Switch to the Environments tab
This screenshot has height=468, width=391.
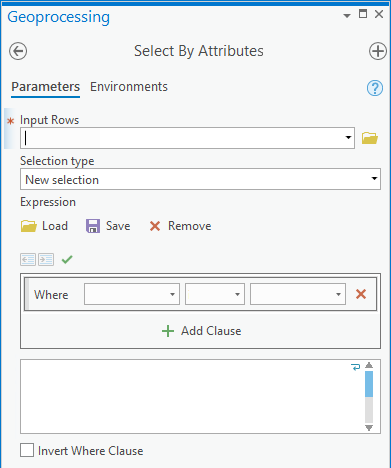tap(129, 87)
